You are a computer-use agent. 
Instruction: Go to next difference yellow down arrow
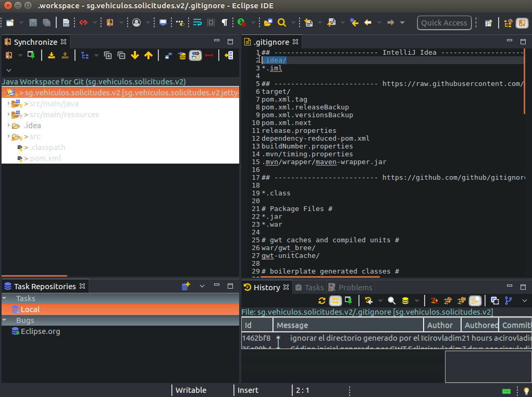pos(135,55)
